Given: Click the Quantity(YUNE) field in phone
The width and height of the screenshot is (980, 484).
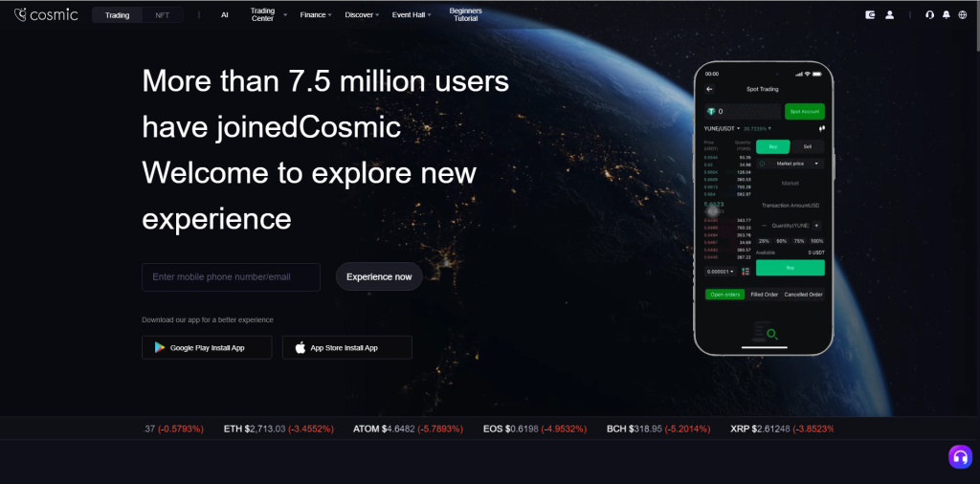Looking at the screenshot, I should 790,226.
